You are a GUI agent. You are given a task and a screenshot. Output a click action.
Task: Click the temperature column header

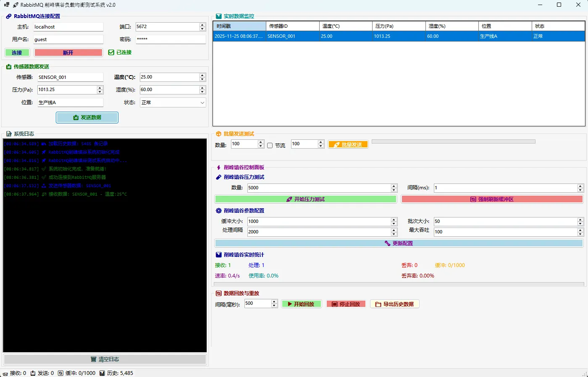[x=346, y=26]
